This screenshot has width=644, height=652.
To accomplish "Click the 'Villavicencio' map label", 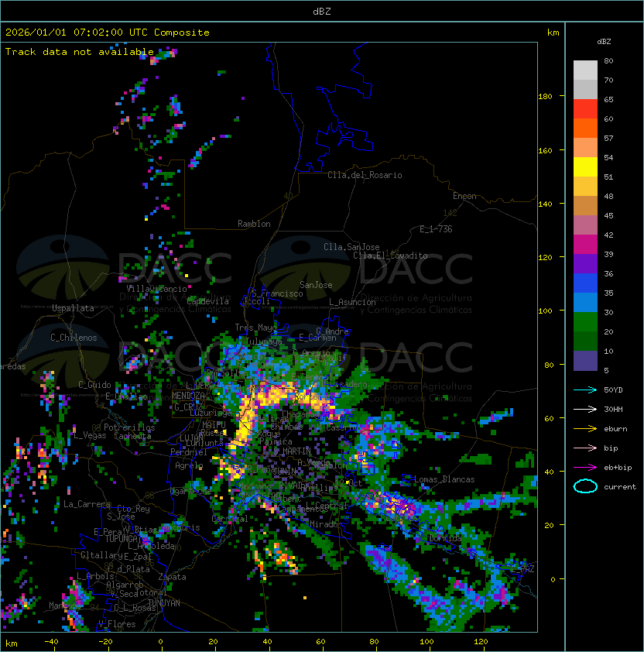I will (156, 289).
